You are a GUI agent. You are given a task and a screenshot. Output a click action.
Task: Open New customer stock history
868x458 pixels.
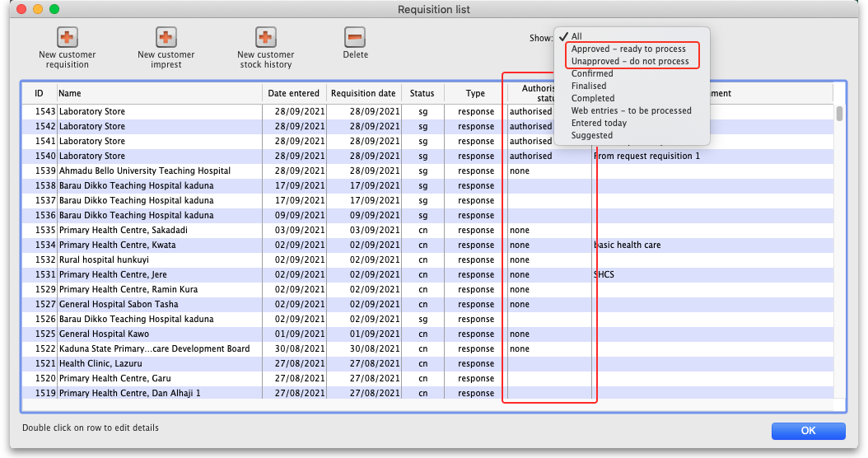click(265, 37)
